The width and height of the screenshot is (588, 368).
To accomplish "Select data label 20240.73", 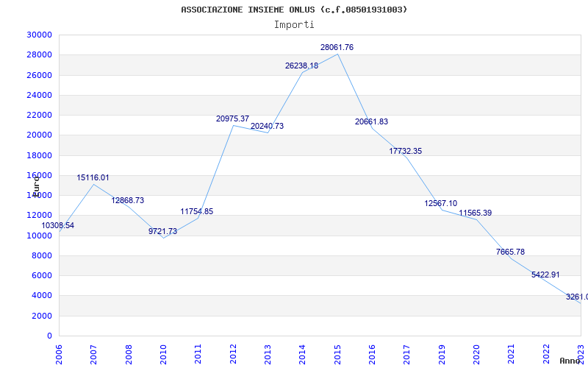I will point(268,126).
